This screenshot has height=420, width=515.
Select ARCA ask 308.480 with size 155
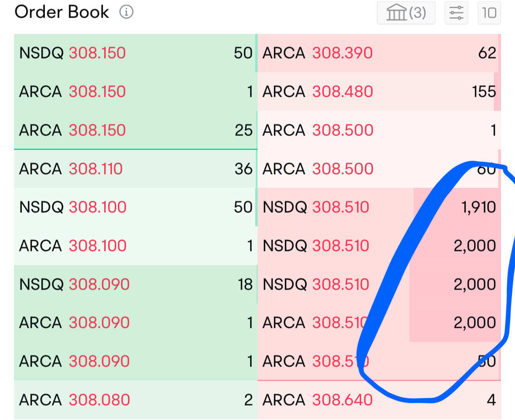[379, 92]
